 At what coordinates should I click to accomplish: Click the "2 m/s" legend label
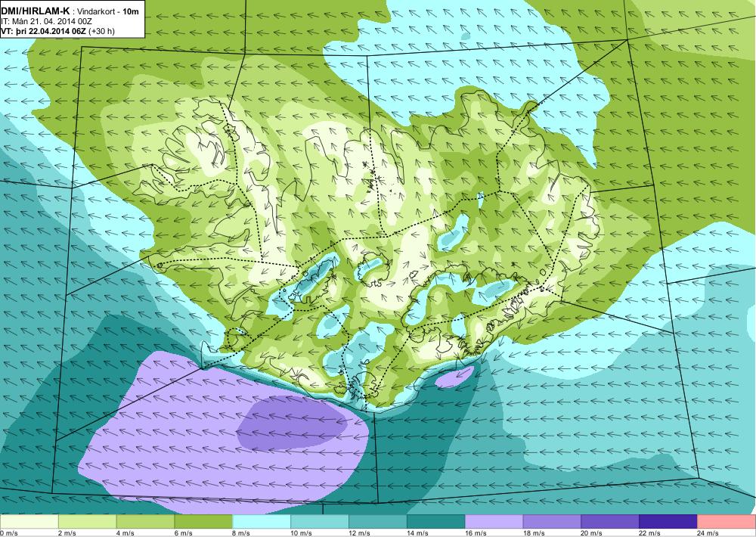tap(67, 533)
